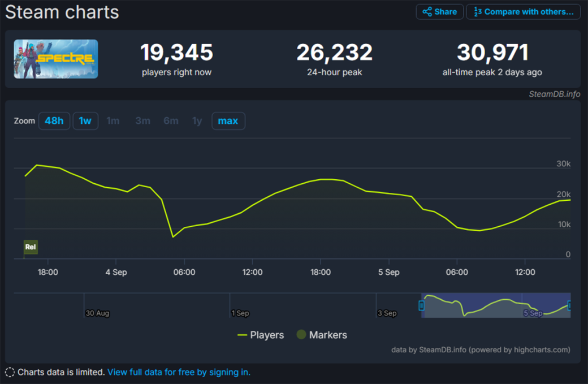Click the 'Steam charts' heading
Viewport: 588px width, 384px height.
click(x=62, y=12)
